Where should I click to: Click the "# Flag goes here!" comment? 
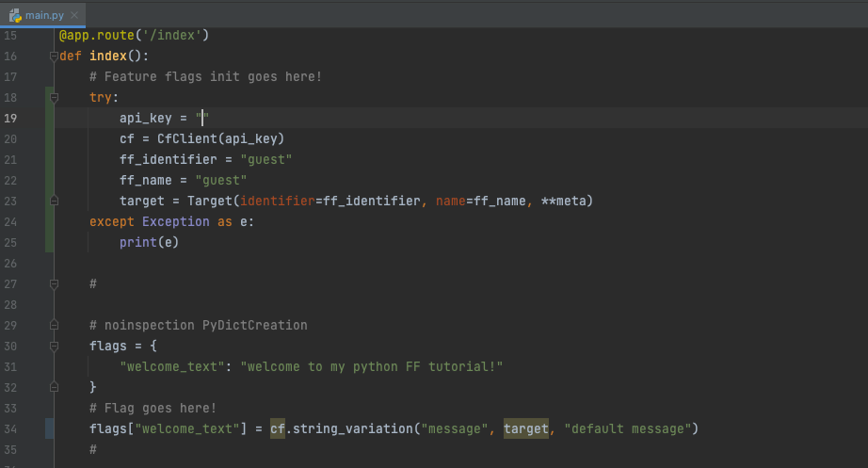click(153, 408)
